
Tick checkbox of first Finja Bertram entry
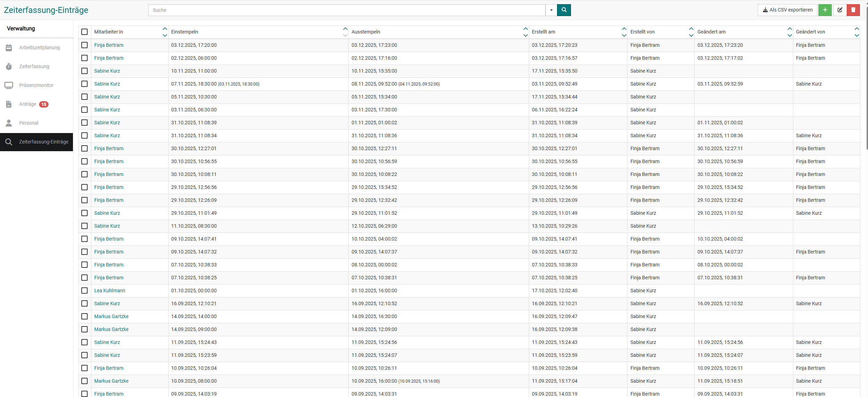(84, 45)
